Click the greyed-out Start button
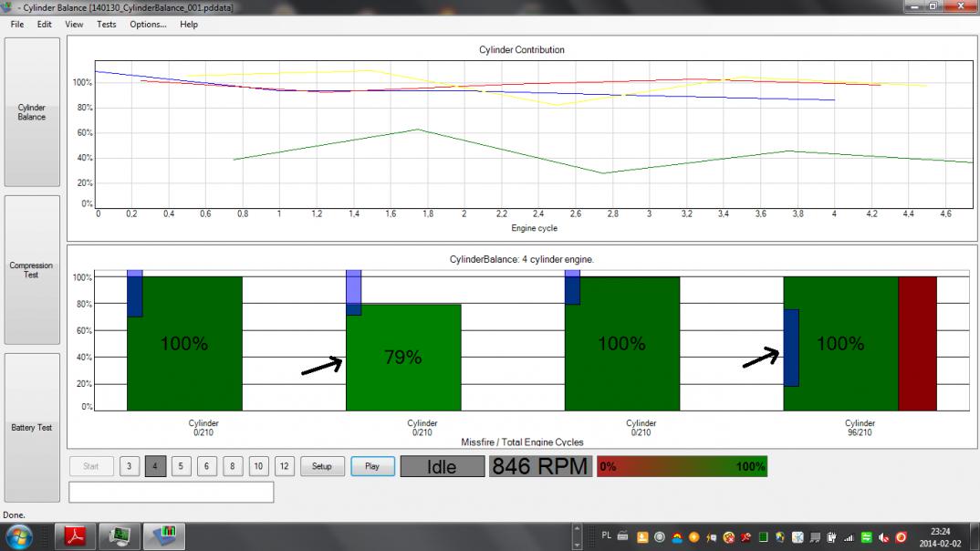This screenshot has width=980, height=551. click(91, 466)
